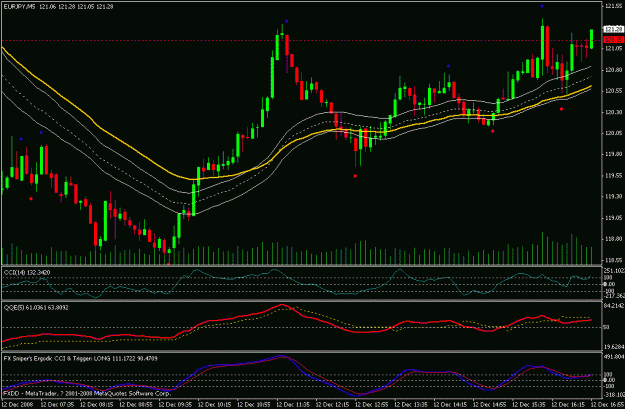Click the 12 Dec 2008 date label
Screen dimensions: 625x409
17,404
